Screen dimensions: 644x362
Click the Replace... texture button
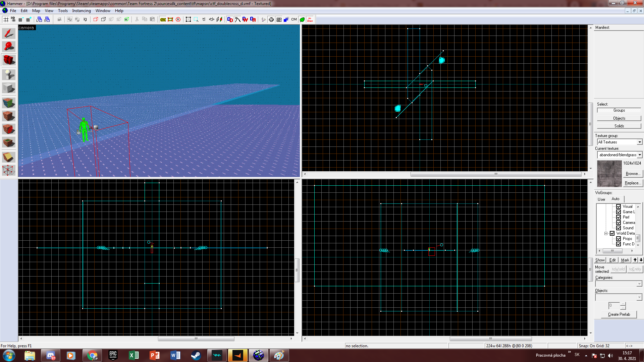click(x=633, y=183)
